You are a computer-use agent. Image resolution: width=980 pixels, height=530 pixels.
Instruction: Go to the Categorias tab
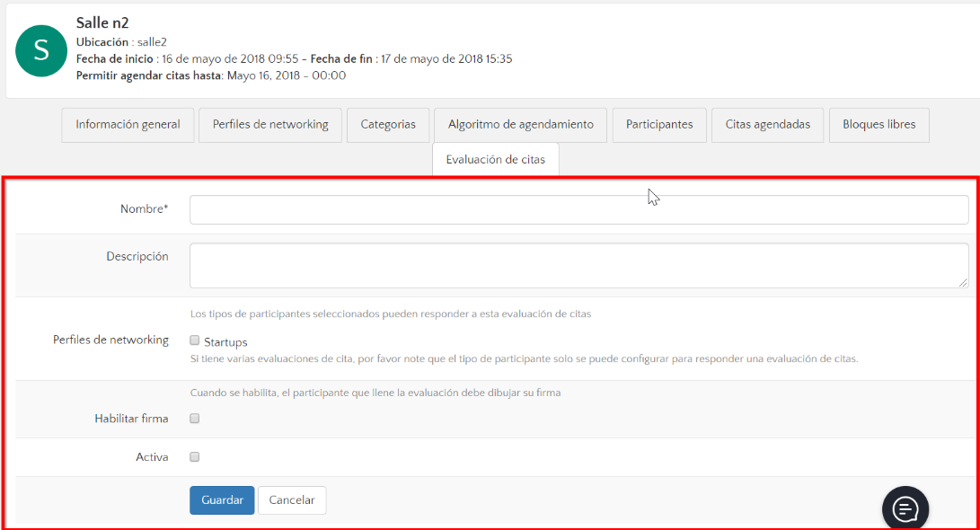[x=388, y=125]
